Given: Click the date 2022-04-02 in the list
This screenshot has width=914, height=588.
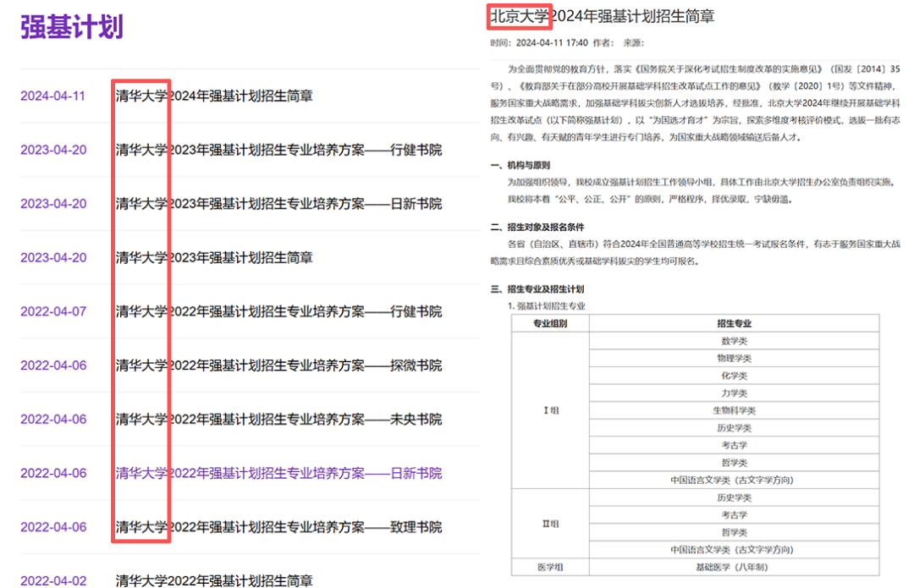Looking at the screenshot, I should pyautogui.click(x=53, y=580).
